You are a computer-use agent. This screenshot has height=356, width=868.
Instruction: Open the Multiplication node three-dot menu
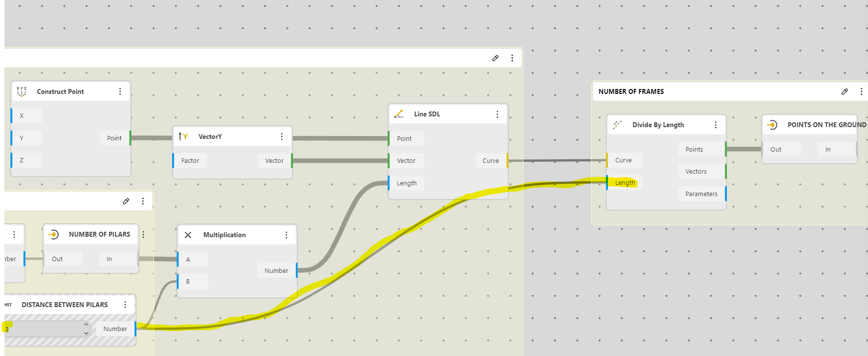click(x=286, y=235)
